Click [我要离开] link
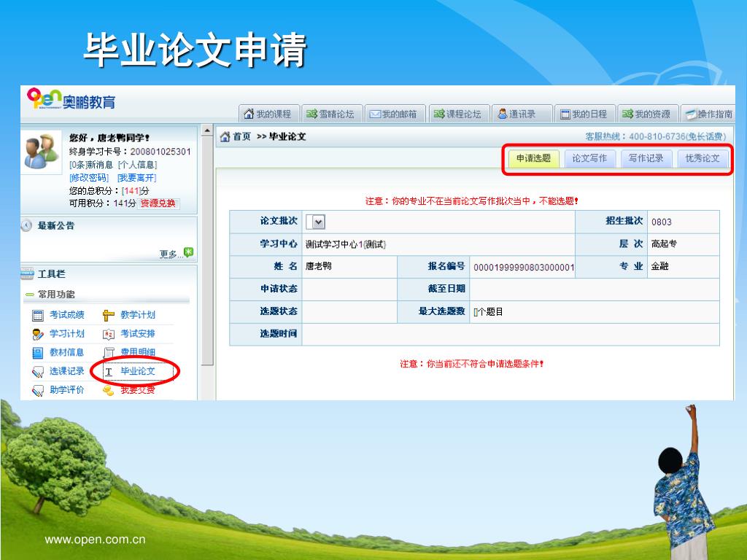747x560 pixels. coord(136,178)
